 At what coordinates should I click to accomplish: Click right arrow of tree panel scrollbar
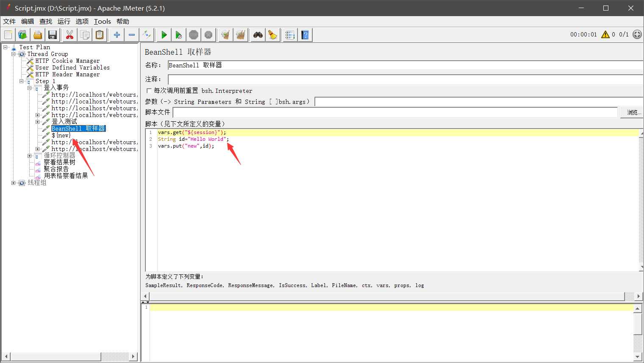pyautogui.click(x=133, y=357)
